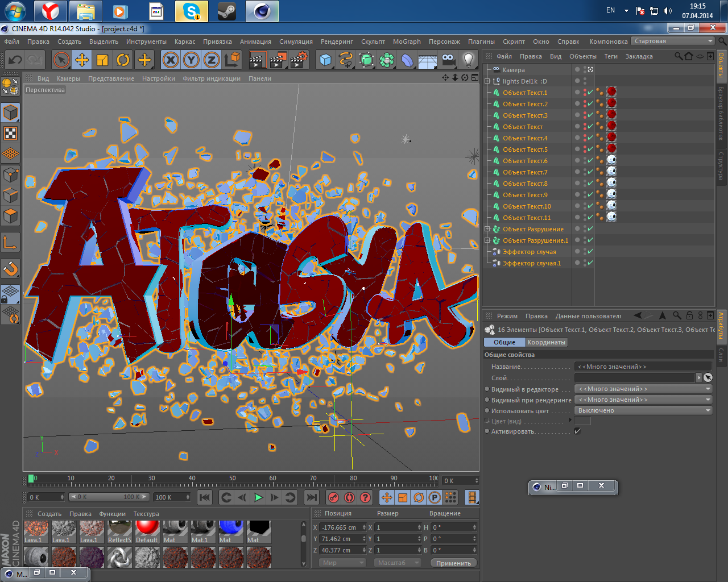The width and height of the screenshot is (728, 582).
Task: Toggle enable checkmark of Объект Текст.6
Action: tap(590, 160)
